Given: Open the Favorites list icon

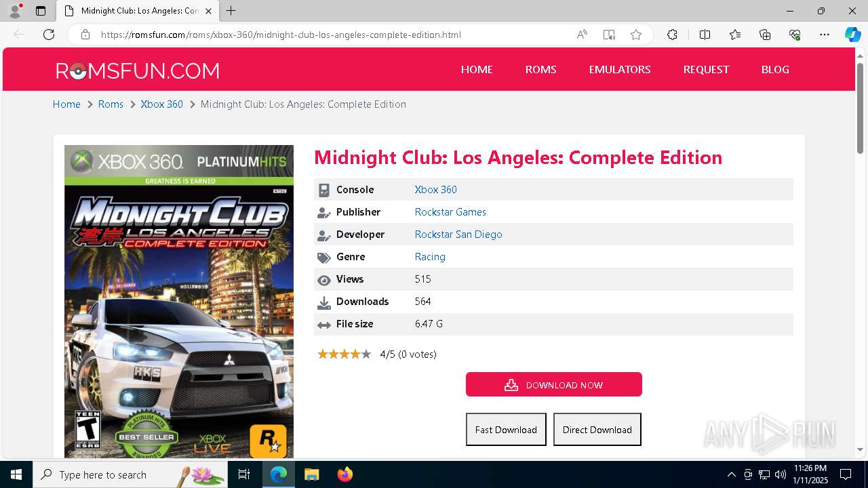Looking at the screenshot, I should [x=735, y=35].
